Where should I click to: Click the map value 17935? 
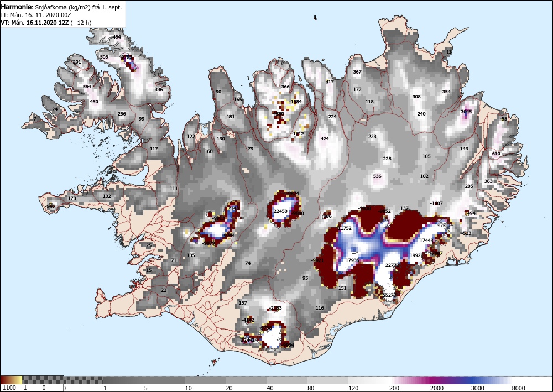pyautogui.click(x=352, y=260)
